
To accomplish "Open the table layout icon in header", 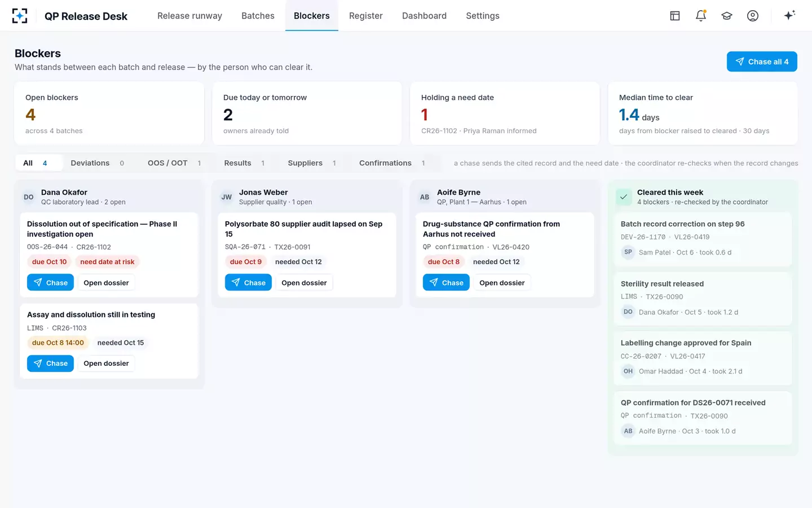I will click(x=675, y=16).
